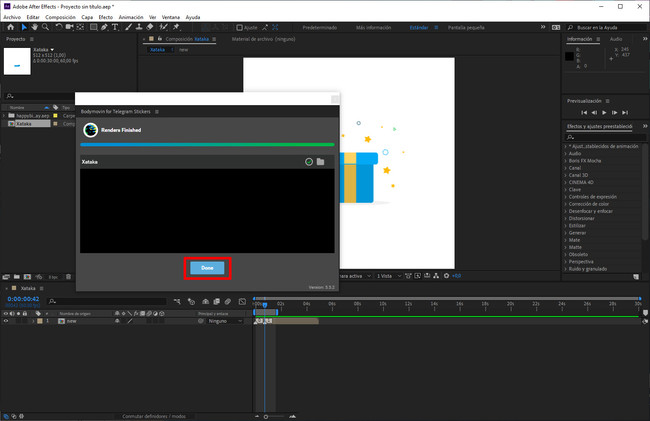Screen dimensions: 650x421
Task: Open the rendered file's folder icon
Action: (321, 161)
